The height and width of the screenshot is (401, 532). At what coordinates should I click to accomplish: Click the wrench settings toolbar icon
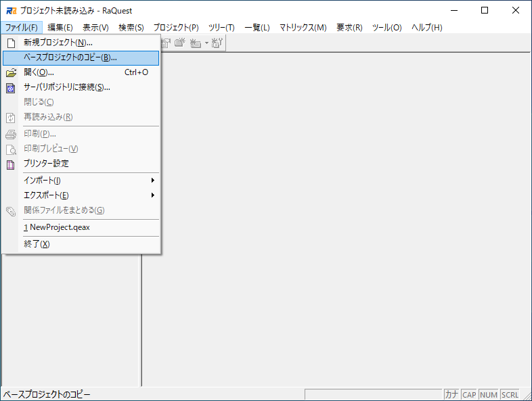pyautogui.click(x=217, y=43)
